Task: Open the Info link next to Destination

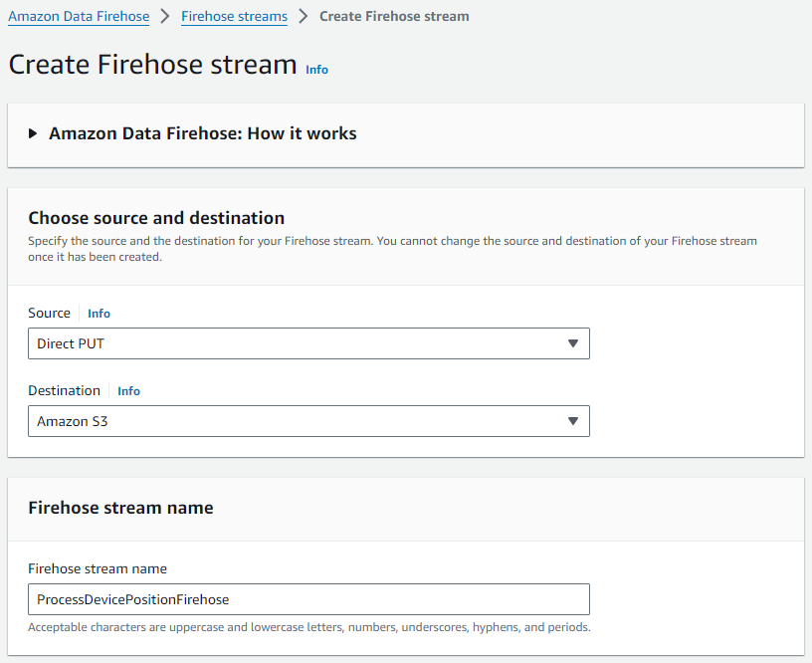Action: pyautogui.click(x=128, y=390)
